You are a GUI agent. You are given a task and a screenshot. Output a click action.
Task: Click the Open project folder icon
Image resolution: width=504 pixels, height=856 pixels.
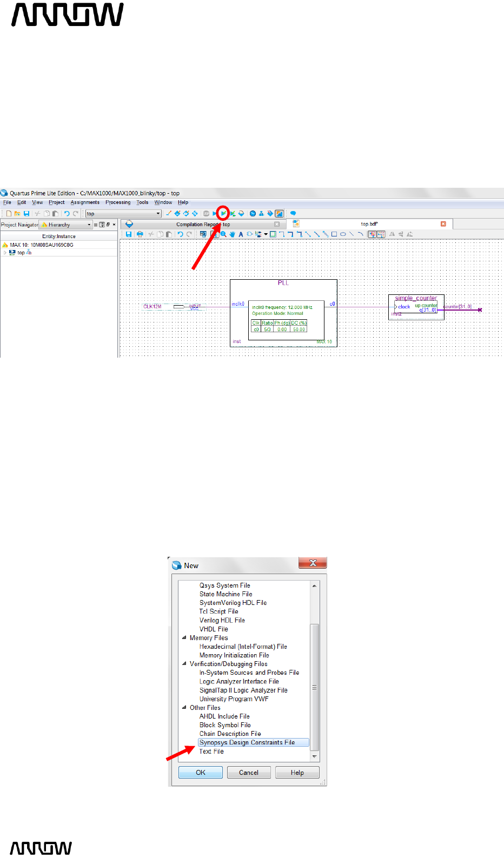tap(17, 214)
